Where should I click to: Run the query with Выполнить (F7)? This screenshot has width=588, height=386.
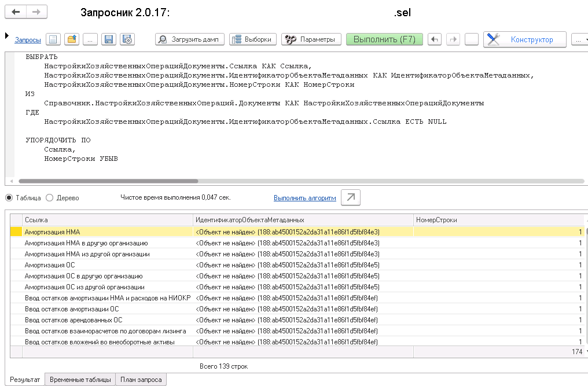(x=384, y=39)
